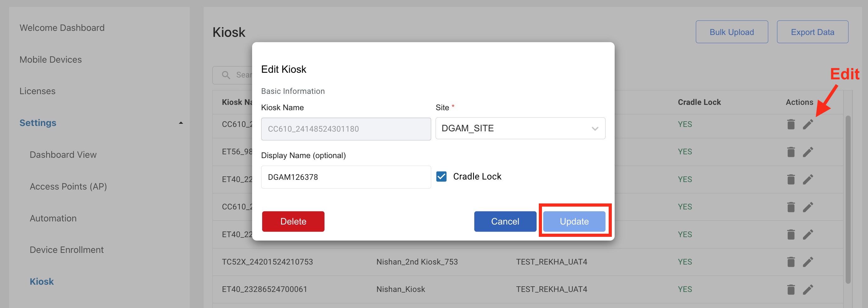Click pencil icon in the first kiosk table row
The width and height of the screenshot is (868, 308).
(808, 124)
